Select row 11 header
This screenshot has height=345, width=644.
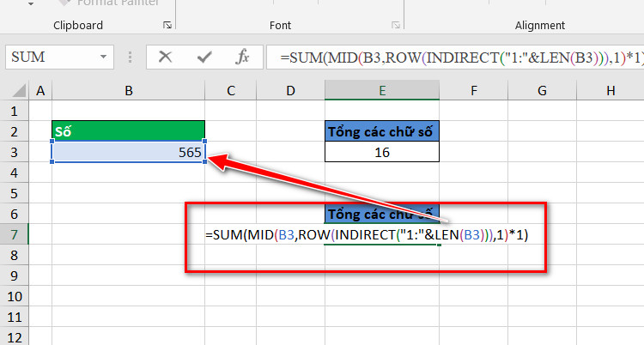pos(15,317)
